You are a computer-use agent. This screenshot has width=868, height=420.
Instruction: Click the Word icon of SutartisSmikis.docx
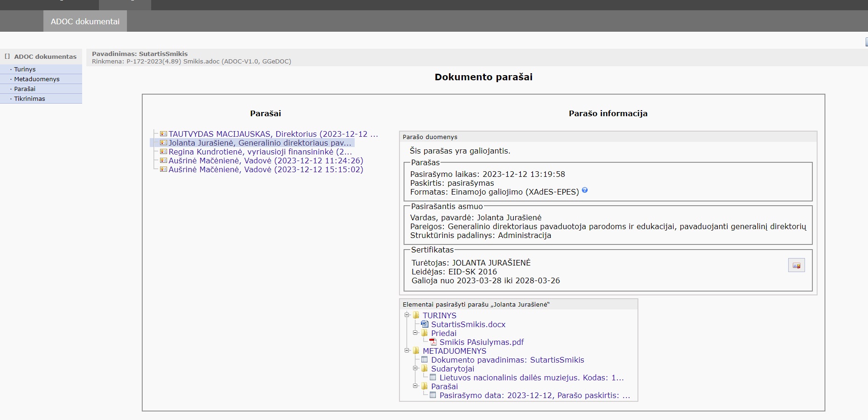coord(424,324)
